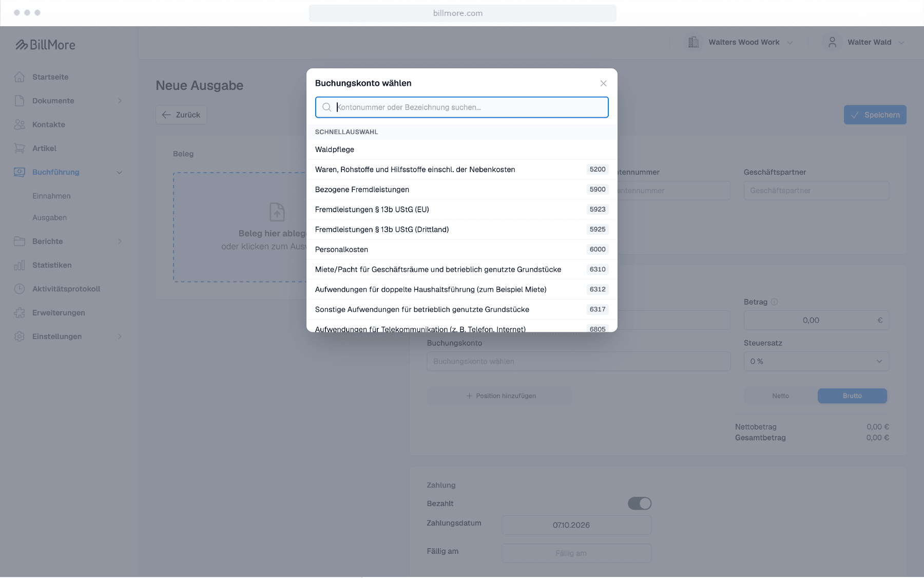The height and width of the screenshot is (578, 924).
Task: Select Fremdleistungen § 13b UStG (EU)
Action: coord(462,209)
